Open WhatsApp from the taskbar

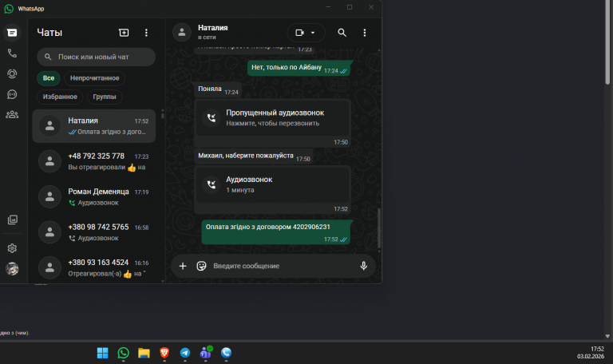tap(123, 353)
